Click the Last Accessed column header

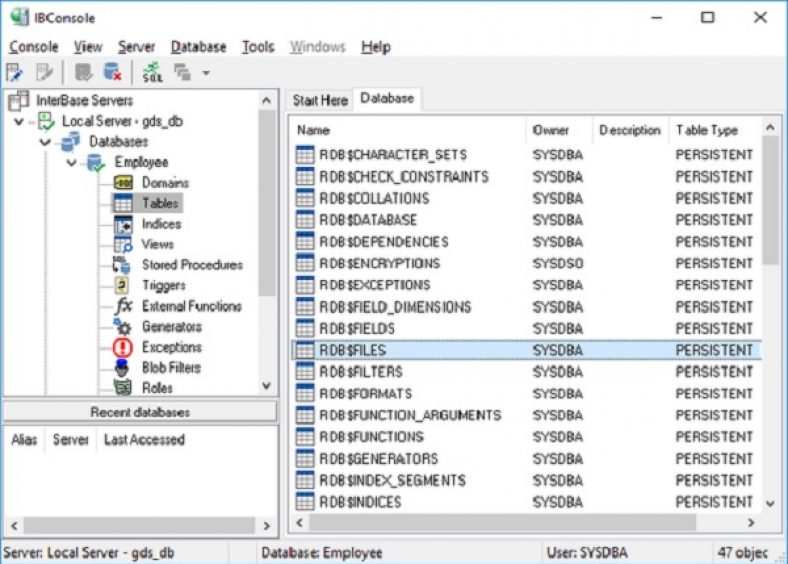pos(145,440)
